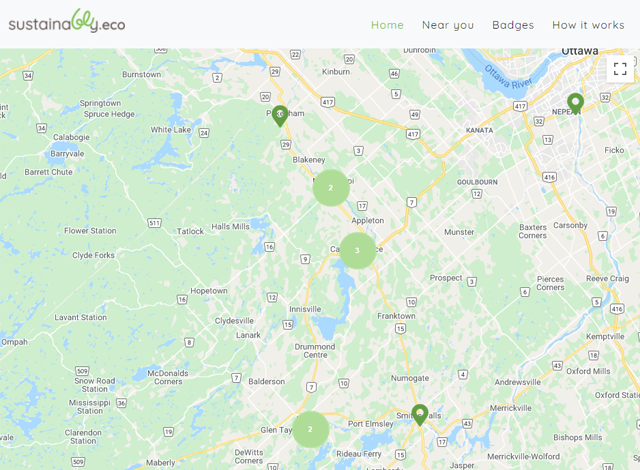The image size is (640, 470).
Task: Open the Near you page
Action: click(x=448, y=25)
